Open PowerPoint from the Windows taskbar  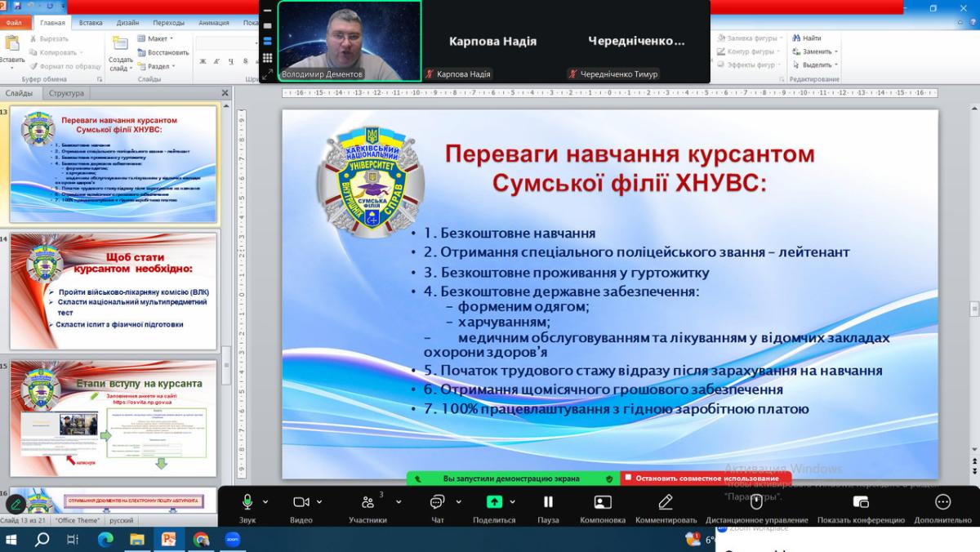169,539
